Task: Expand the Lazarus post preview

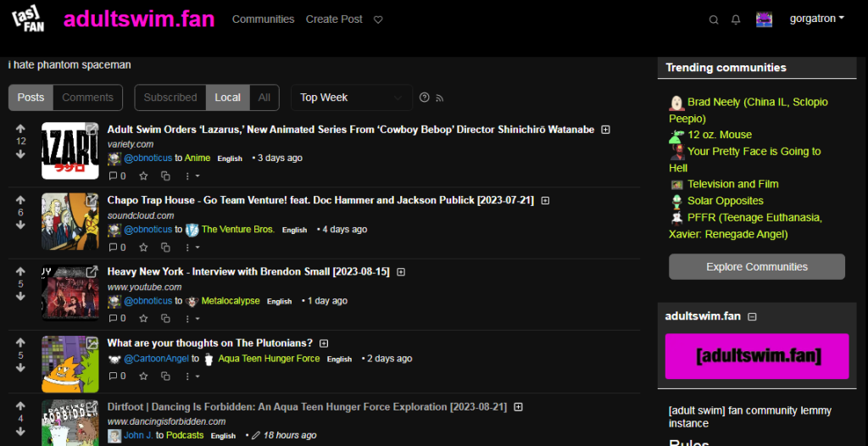Action: tap(605, 130)
